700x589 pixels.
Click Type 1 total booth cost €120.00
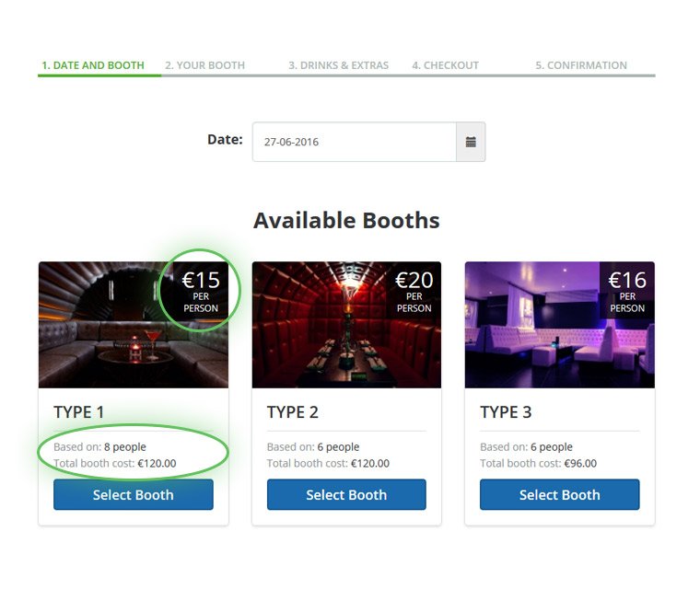click(115, 463)
